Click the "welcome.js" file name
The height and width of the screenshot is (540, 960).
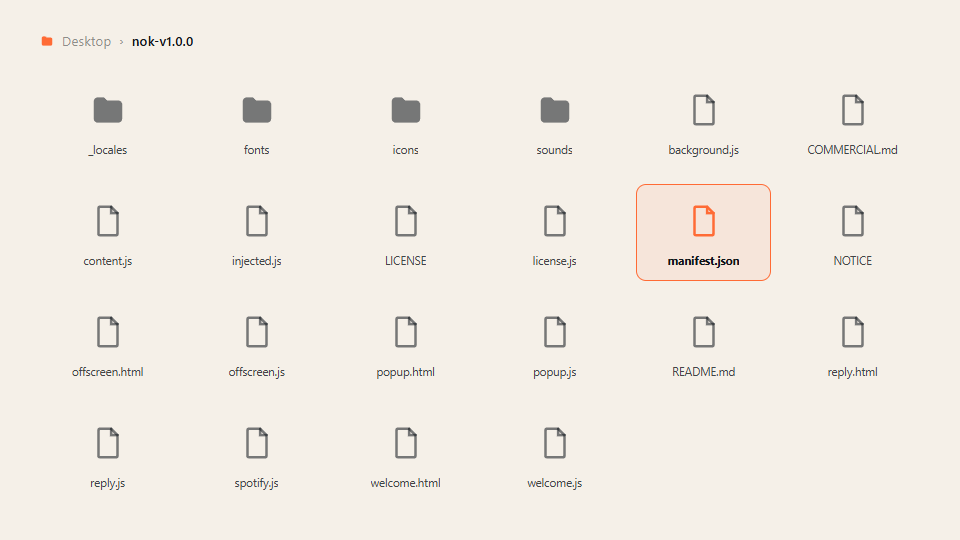click(555, 482)
